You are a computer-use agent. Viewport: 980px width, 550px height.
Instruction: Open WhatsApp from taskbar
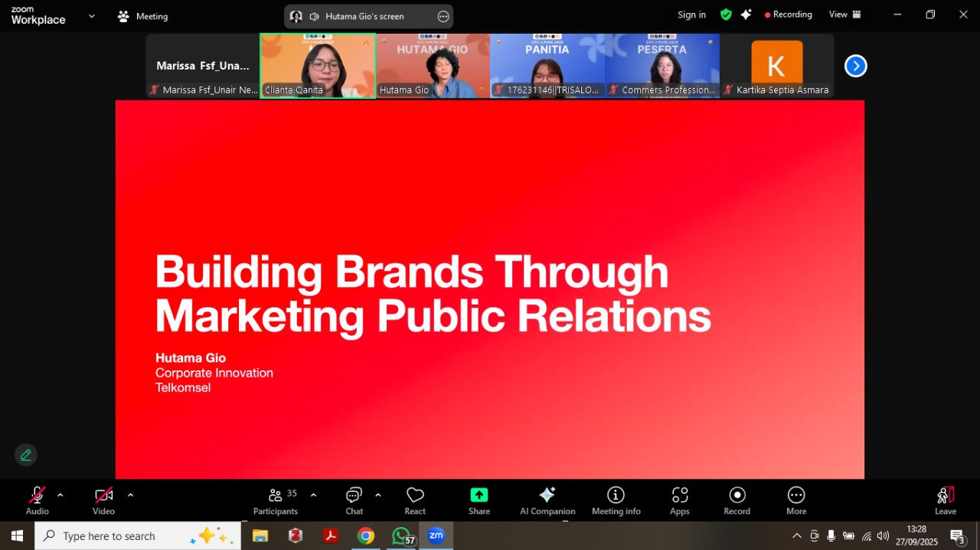403,535
